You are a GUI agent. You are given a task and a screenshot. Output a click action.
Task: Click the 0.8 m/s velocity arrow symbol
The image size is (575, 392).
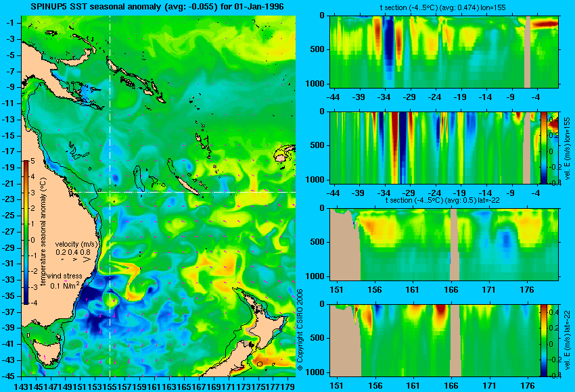coord(87,260)
